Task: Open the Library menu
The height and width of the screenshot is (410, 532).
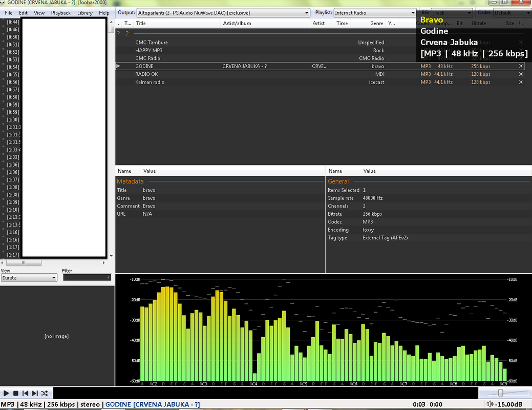Action: 85,13
